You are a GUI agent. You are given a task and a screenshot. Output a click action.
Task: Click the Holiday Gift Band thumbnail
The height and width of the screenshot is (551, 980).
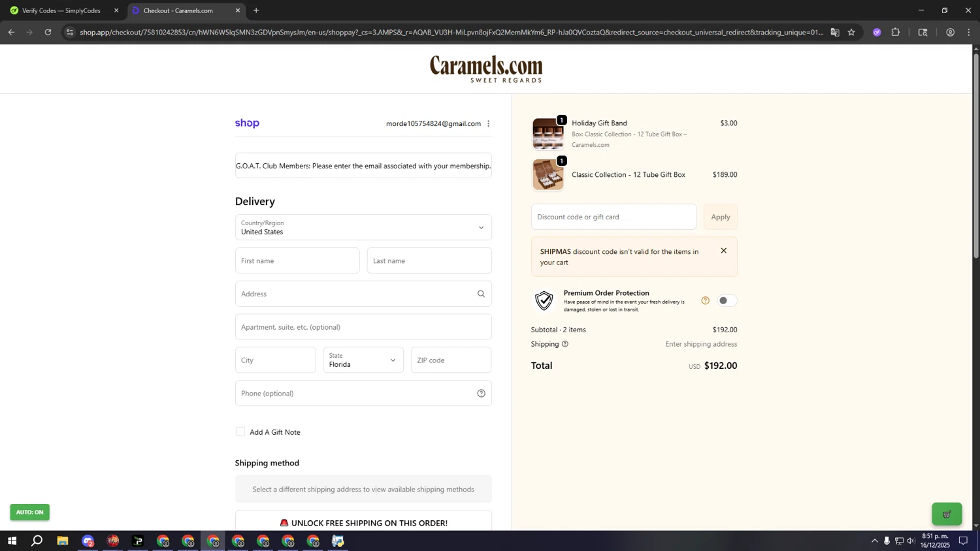tap(547, 134)
